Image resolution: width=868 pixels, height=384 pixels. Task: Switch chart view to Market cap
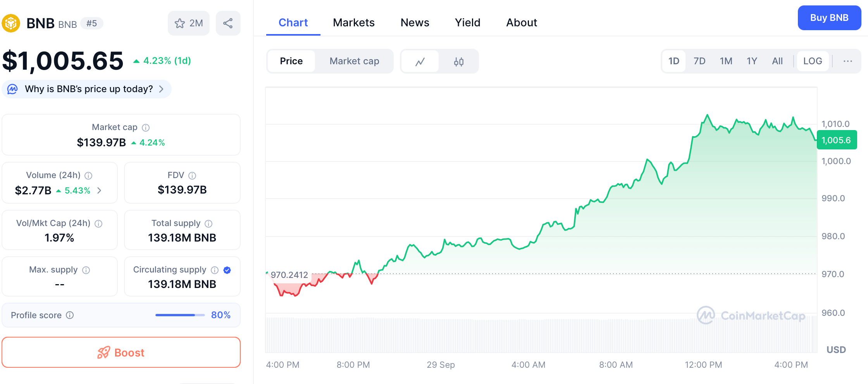pyautogui.click(x=354, y=61)
